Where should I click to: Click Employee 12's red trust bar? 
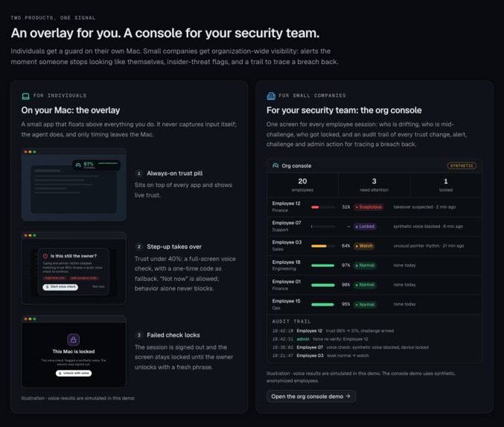click(323, 207)
